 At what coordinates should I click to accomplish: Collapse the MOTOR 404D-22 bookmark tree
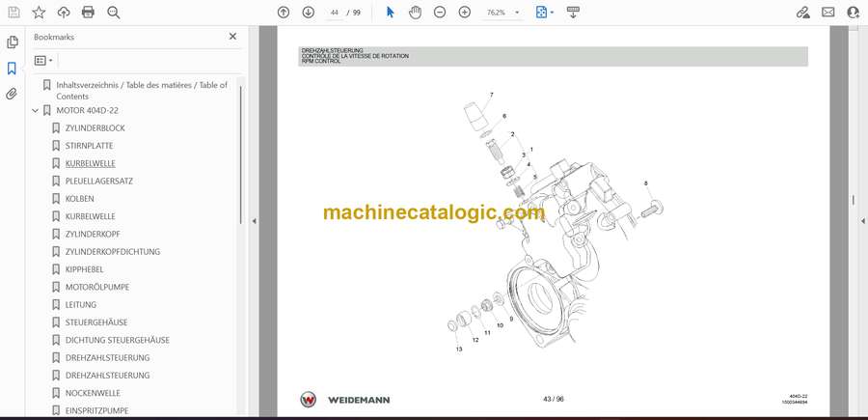pyautogui.click(x=36, y=111)
